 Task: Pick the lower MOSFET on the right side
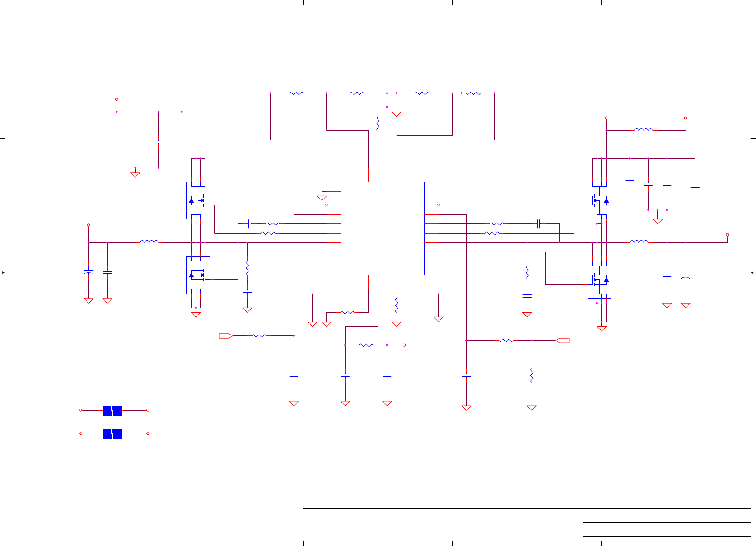pyautogui.click(x=599, y=280)
